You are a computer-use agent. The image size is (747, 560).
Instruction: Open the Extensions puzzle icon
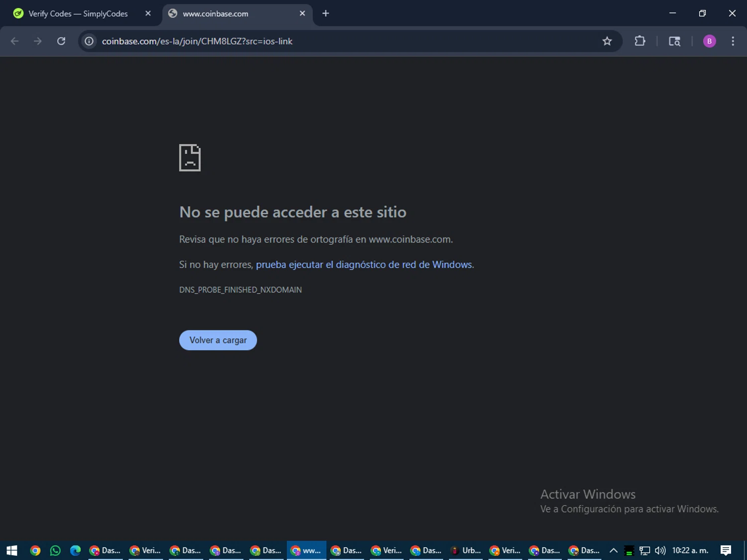tap(640, 41)
